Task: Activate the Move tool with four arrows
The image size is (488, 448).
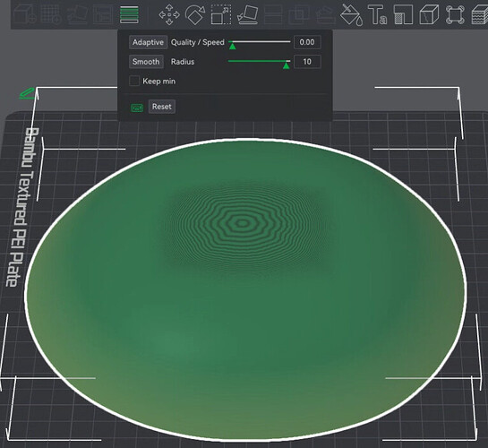Action: (169, 14)
